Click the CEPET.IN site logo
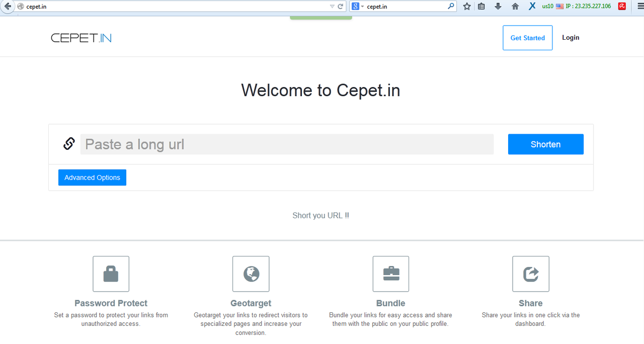Screen dimensions: 644x344 81,38
